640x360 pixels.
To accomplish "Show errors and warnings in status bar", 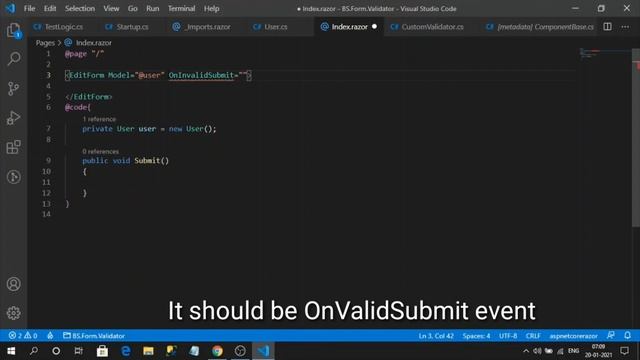I will click(23, 336).
